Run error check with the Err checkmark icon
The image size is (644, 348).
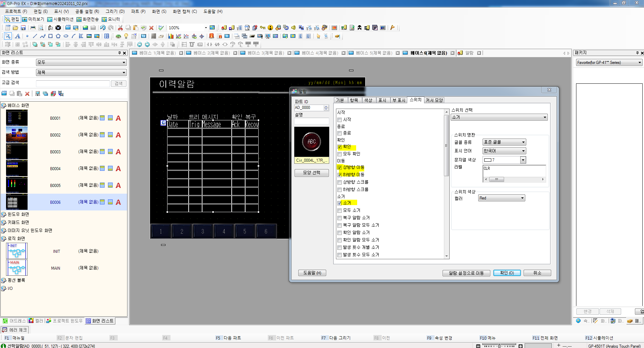(x=161, y=28)
